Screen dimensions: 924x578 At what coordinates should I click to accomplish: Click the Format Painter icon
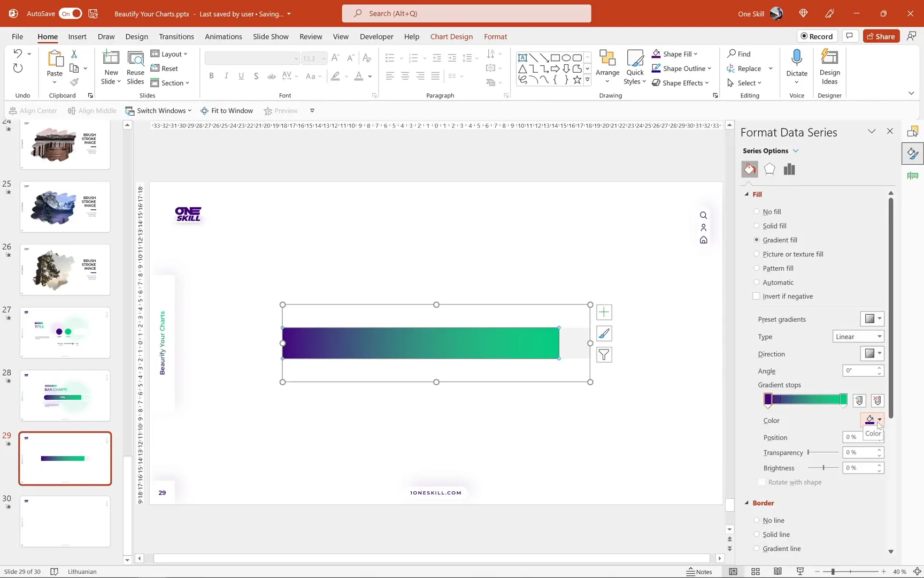coord(74,82)
